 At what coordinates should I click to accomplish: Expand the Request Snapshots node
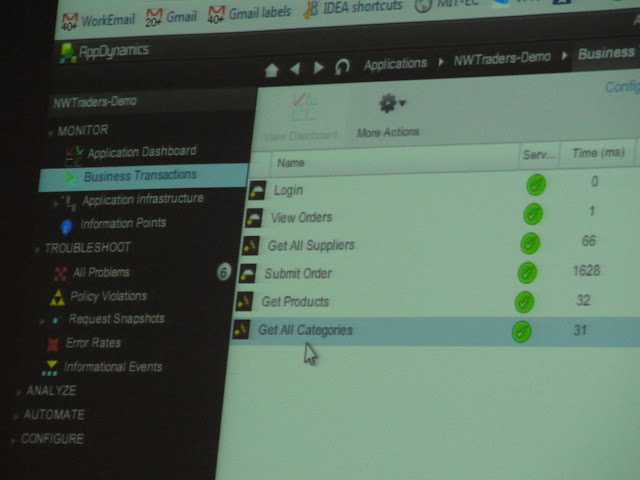tap(42, 322)
